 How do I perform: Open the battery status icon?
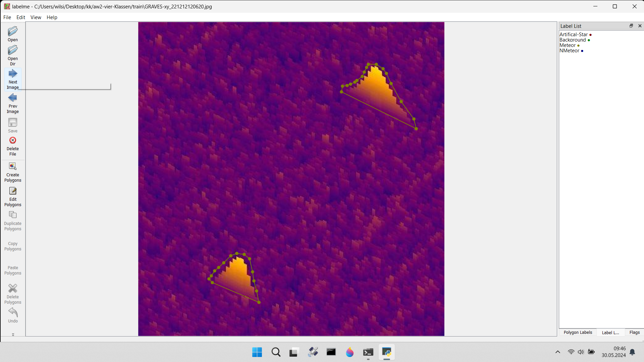coord(591,352)
